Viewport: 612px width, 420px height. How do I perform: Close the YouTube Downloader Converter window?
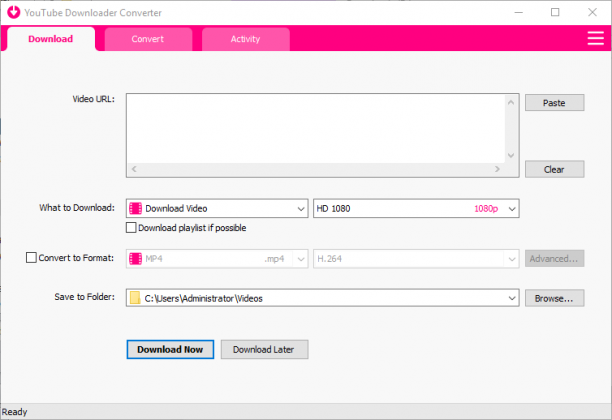[x=592, y=12]
